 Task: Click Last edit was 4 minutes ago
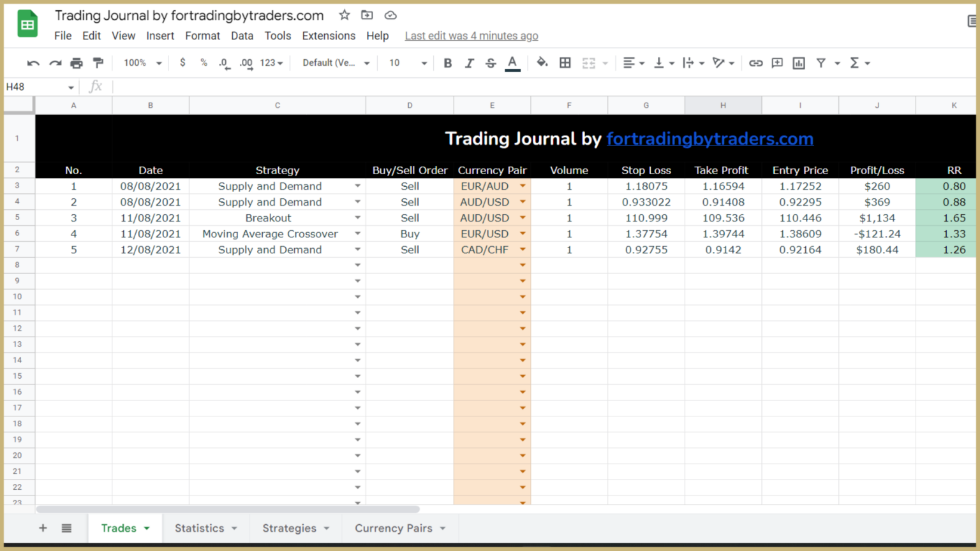click(471, 36)
